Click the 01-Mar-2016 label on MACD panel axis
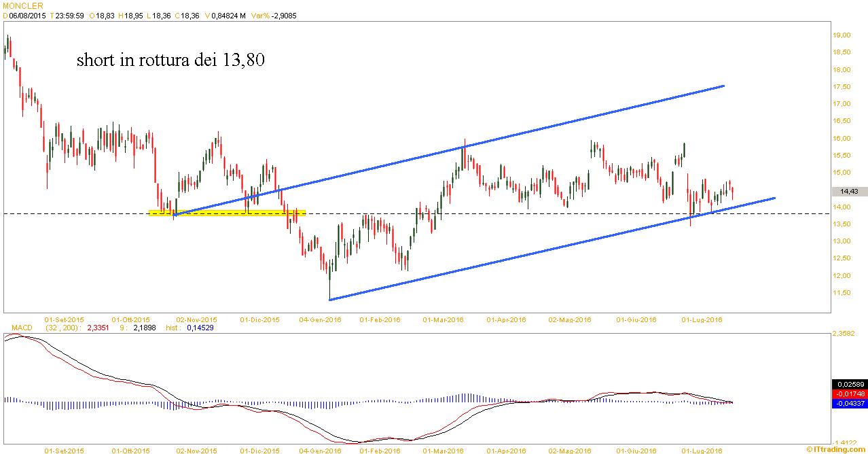 444,450
